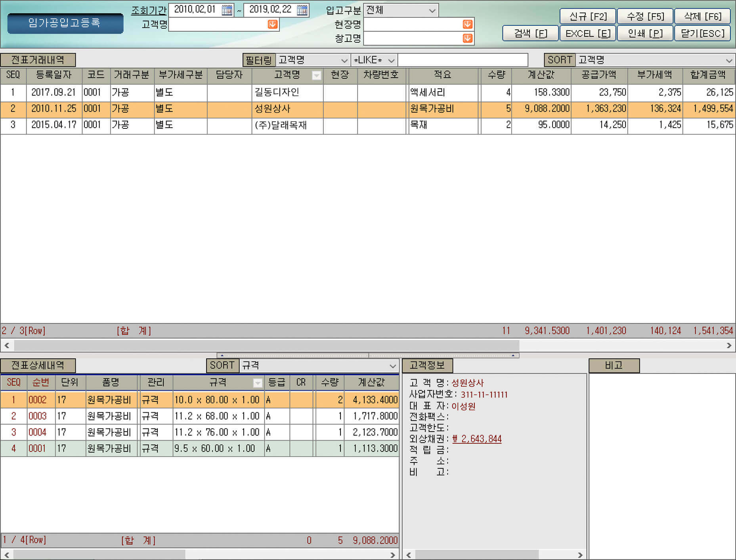The width and height of the screenshot is (736, 560).
Task: Click 비고 memo text area
Action: tap(662, 466)
